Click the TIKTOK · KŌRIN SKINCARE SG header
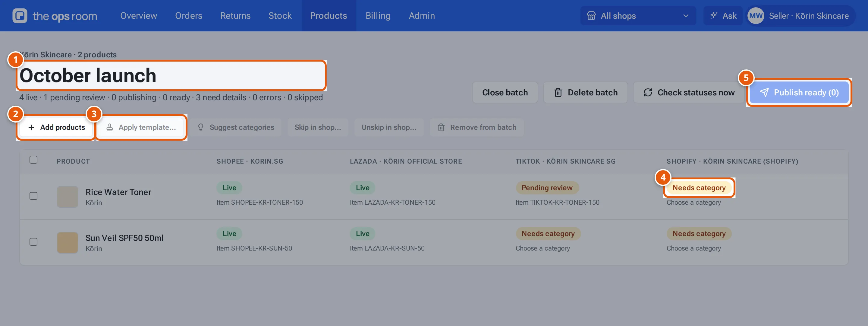The height and width of the screenshot is (326, 868). pos(565,161)
